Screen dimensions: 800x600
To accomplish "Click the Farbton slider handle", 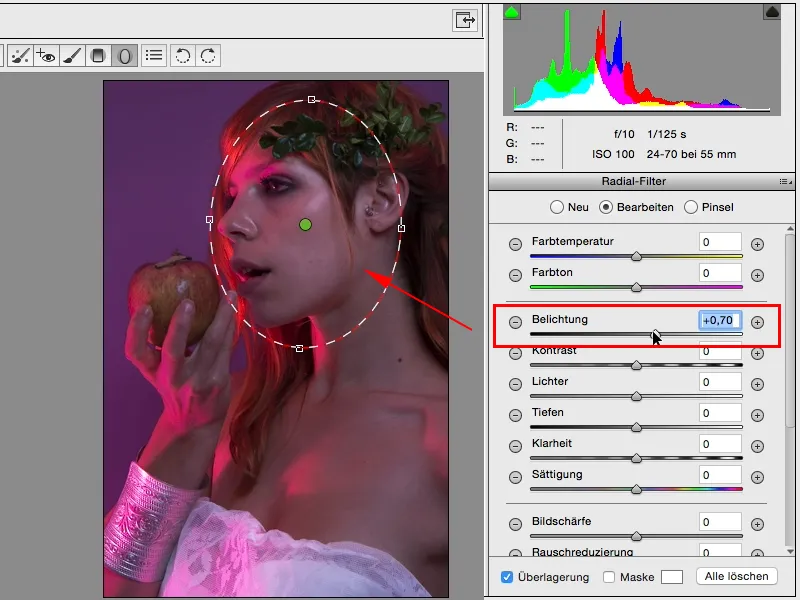I will click(636, 287).
